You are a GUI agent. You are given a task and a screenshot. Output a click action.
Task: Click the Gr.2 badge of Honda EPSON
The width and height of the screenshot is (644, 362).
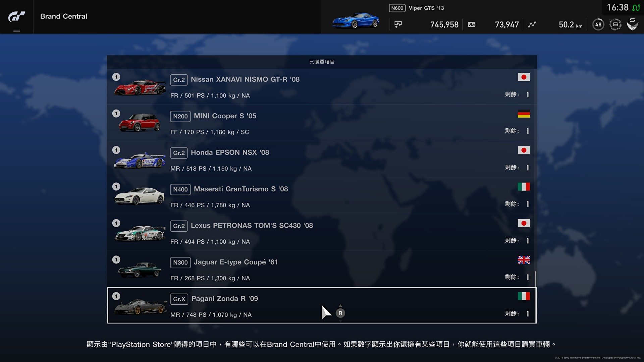[x=179, y=153]
